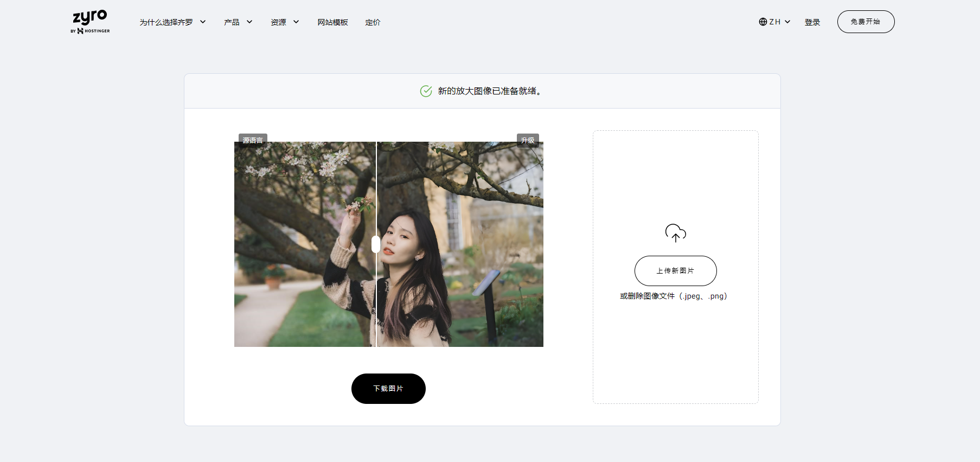Open the 产品 dropdown menu
This screenshot has width=980, height=462.
pyautogui.click(x=238, y=22)
